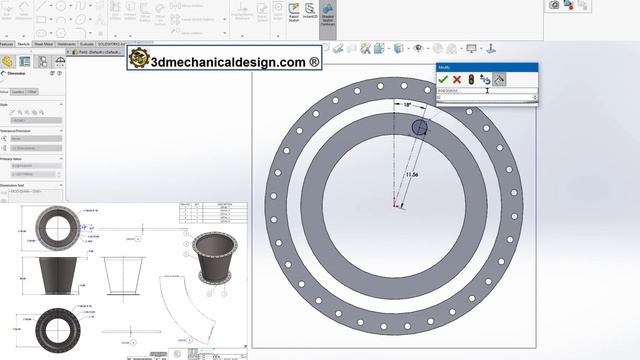Click the camera screenshot icon at top right
Viewport: 640px width, 360px height.
point(554,5)
